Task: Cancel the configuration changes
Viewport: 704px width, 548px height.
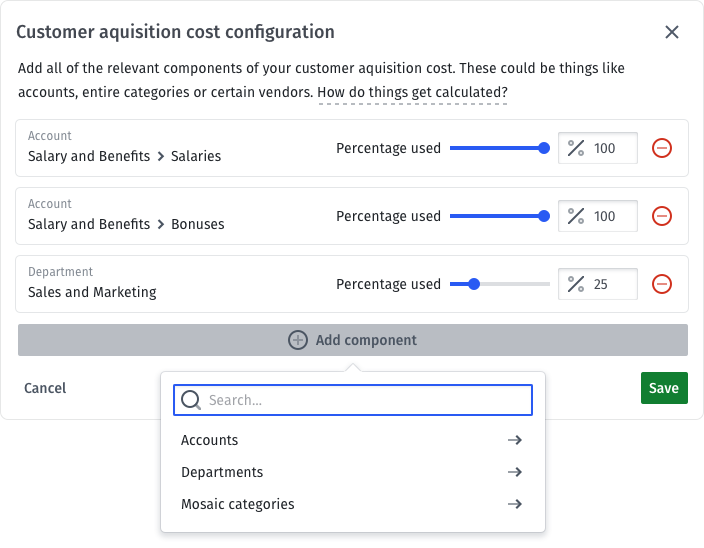Action: [x=45, y=388]
